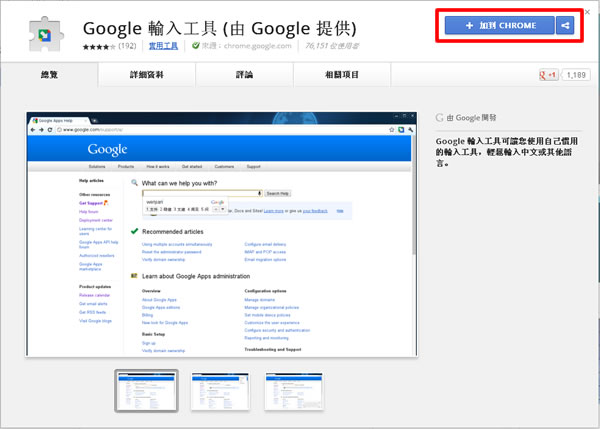This screenshot has height=429, width=600.
Task: Click the main extension preview screenshot
Action: pos(222,234)
